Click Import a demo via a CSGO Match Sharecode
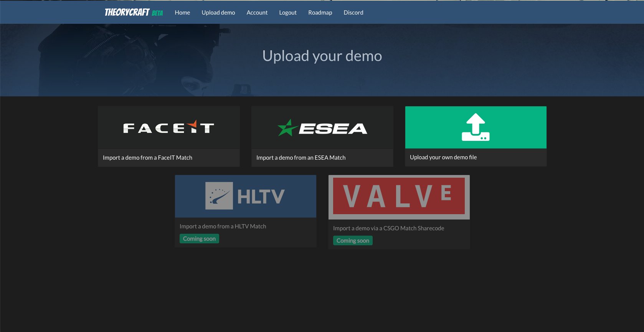This screenshot has width=644, height=332. [x=388, y=228]
